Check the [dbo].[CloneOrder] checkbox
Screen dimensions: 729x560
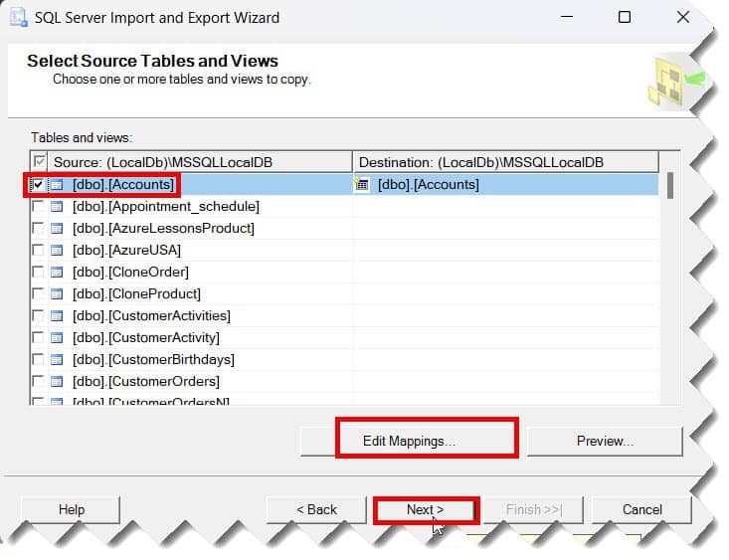[x=38, y=273]
